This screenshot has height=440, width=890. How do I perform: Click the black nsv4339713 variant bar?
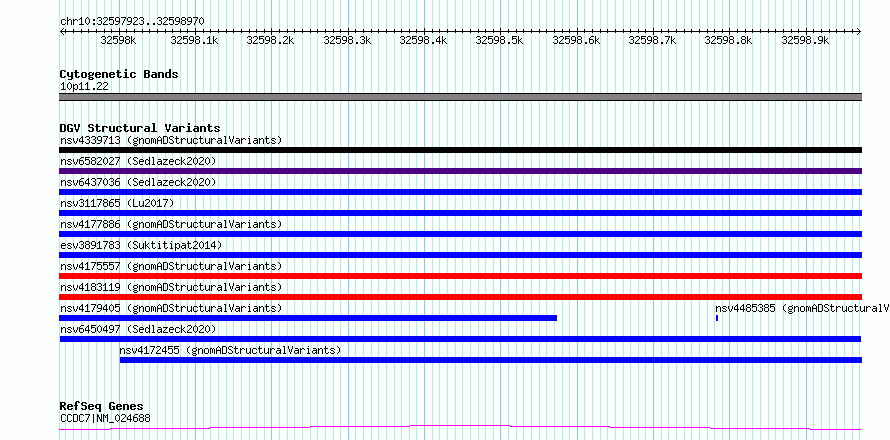coord(461,150)
